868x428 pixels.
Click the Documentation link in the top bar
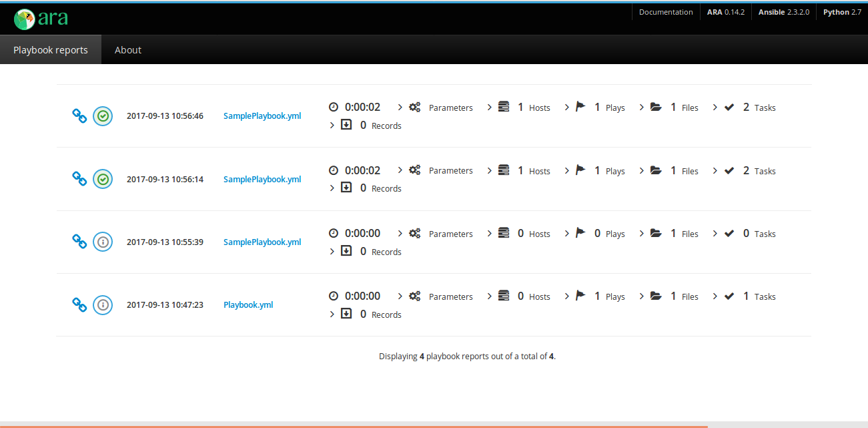click(x=665, y=11)
